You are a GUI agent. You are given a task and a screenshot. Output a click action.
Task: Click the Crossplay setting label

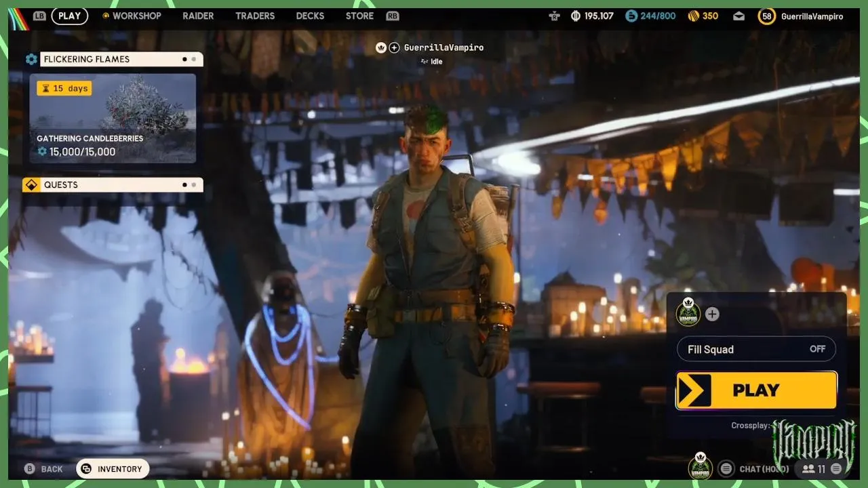(x=751, y=426)
